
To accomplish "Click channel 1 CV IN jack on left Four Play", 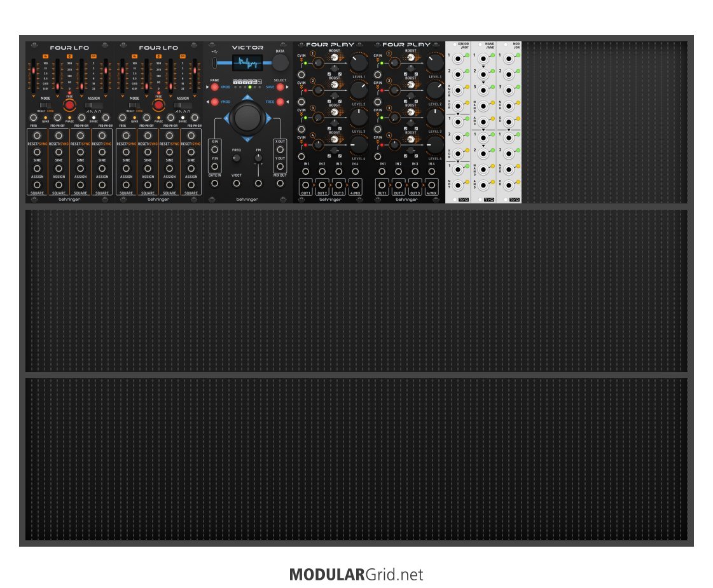I will click(301, 74).
